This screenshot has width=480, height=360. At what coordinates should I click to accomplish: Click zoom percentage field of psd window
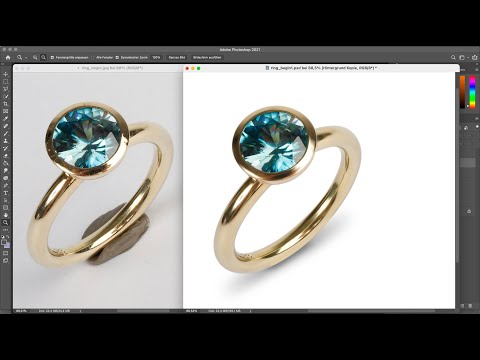(191, 311)
